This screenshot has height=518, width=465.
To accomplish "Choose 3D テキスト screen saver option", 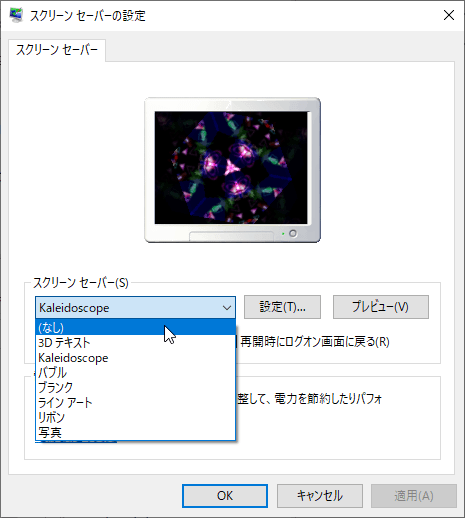I will pyautogui.click(x=135, y=343).
